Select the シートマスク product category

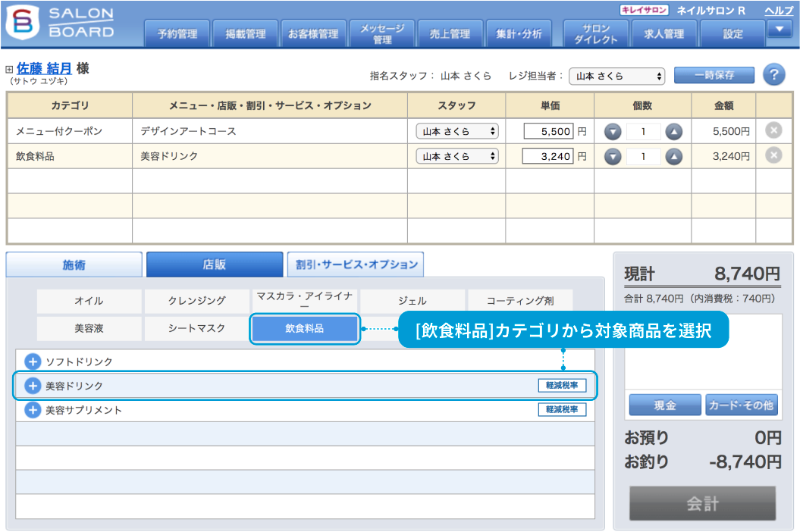point(196,328)
